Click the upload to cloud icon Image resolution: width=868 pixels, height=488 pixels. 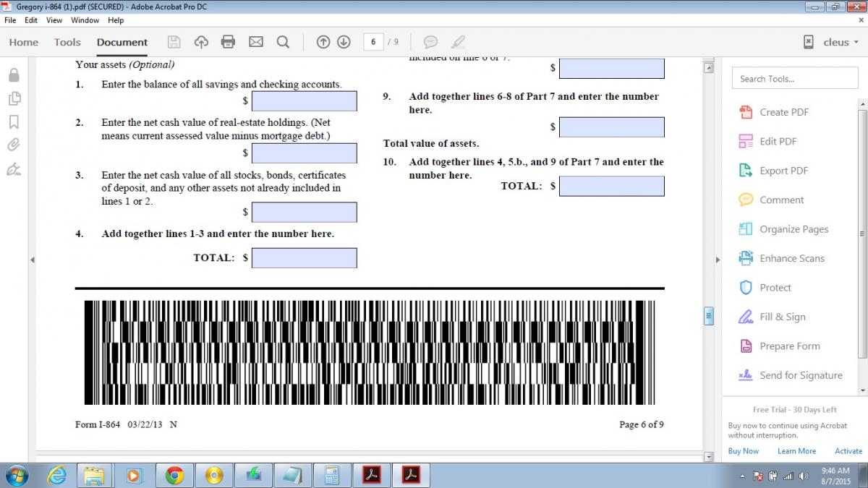(201, 42)
